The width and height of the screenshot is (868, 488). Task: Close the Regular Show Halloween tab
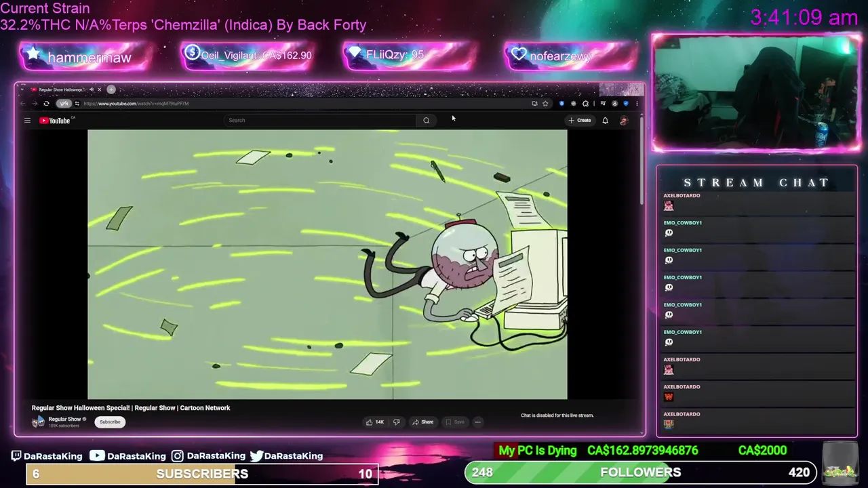(99, 89)
